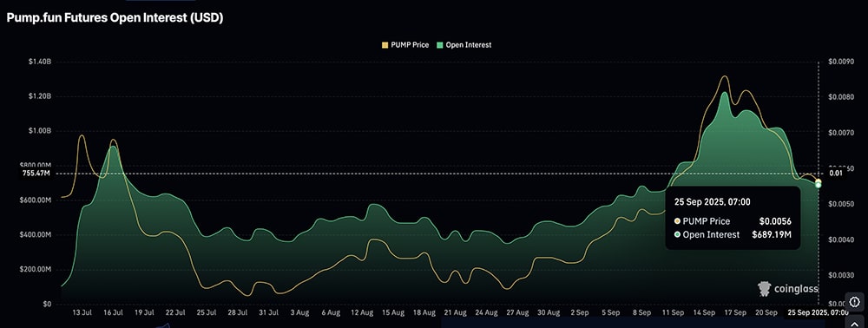The image size is (868, 328).
Task: Click the $0 left axis label
Action: pos(48,305)
